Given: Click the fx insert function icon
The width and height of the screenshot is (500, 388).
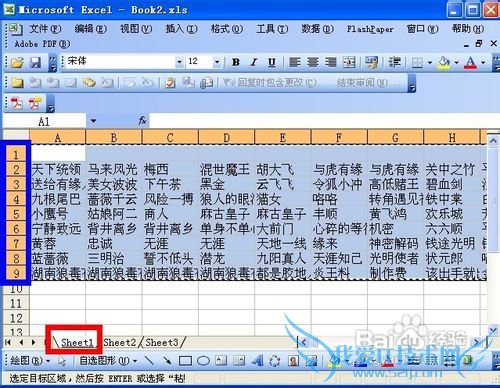Looking at the screenshot, I should point(142,121).
